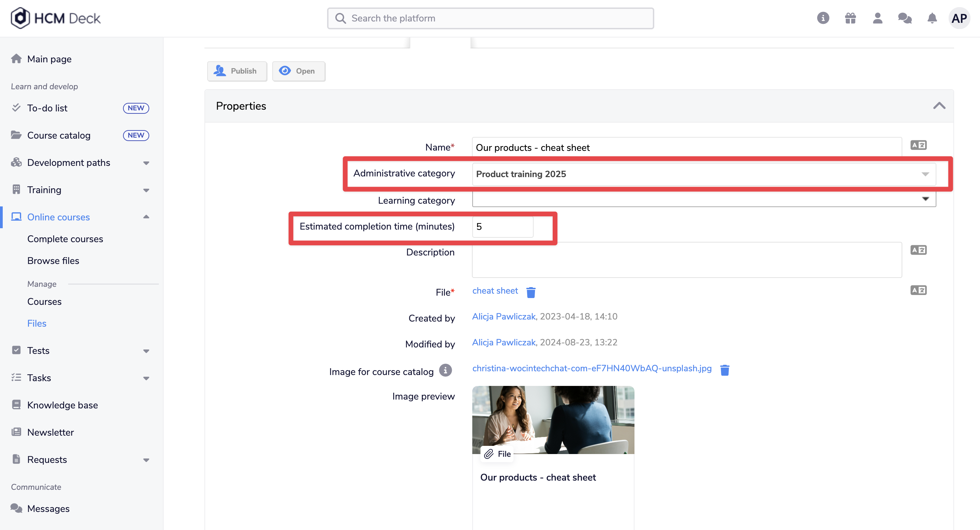Click the estimated completion time field
This screenshot has width=980, height=530.
[503, 227]
